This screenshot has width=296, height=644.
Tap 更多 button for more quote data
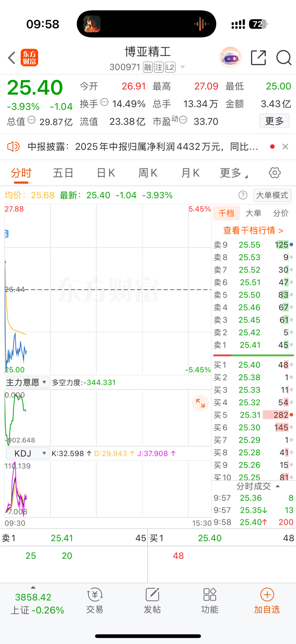[x=274, y=121]
